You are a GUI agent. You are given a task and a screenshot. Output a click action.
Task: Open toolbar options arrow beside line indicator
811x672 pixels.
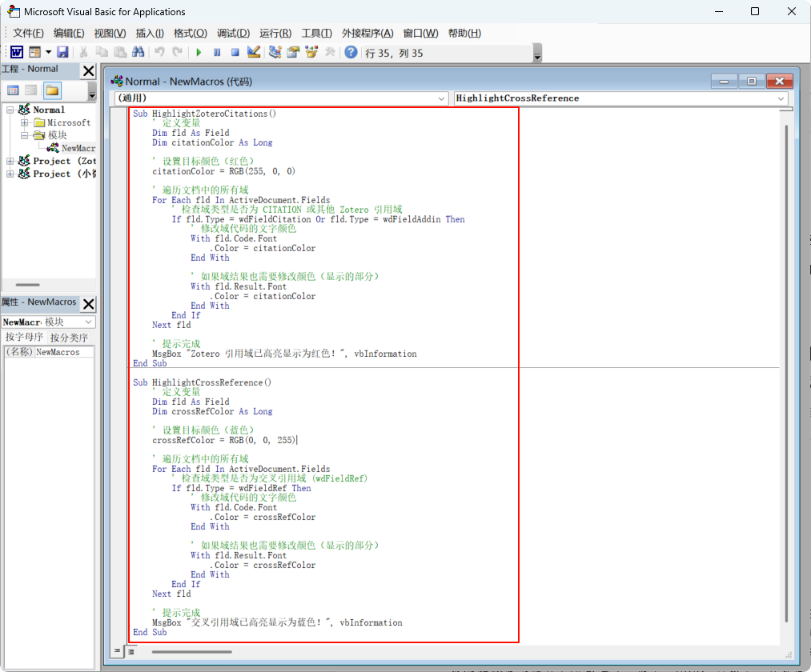pyautogui.click(x=537, y=54)
